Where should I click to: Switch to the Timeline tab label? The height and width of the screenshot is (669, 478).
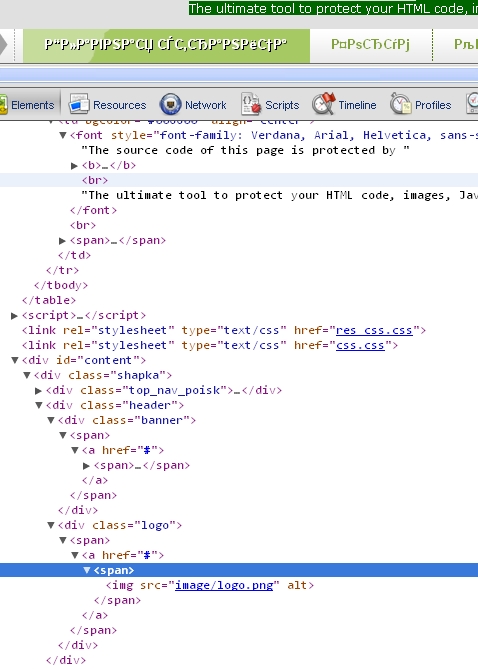click(357, 105)
